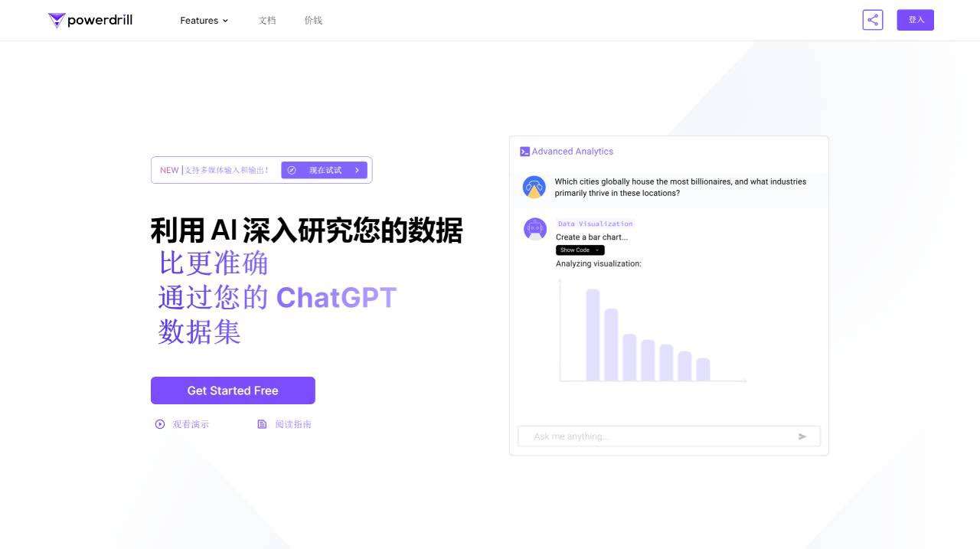
Task: Click the purple bot avatar icon
Action: pyautogui.click(x=535, y=229)
